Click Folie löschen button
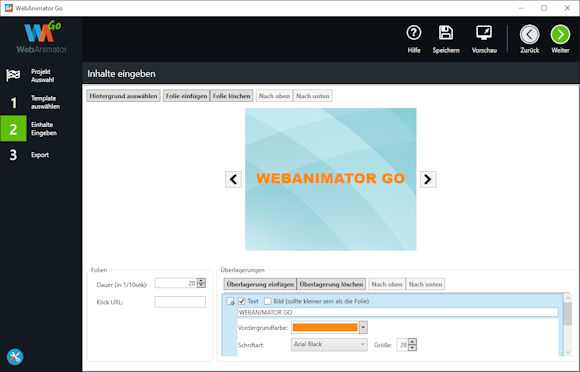 pyautogui.click(x=232, y=96)
